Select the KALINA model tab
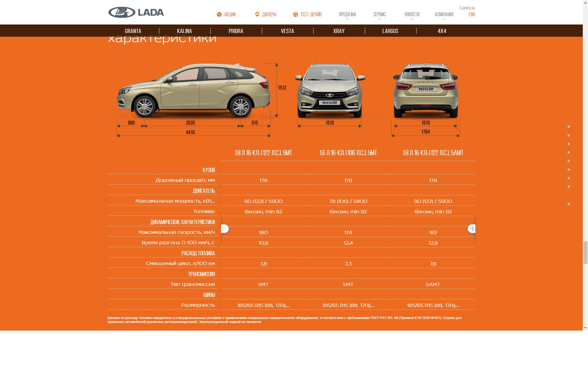This screenshot has width=588, height=371. click(184, 31)
